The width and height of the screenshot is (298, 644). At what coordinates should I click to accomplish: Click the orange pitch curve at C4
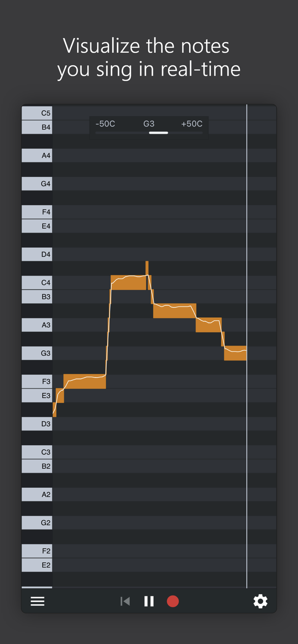pos(129,279)
